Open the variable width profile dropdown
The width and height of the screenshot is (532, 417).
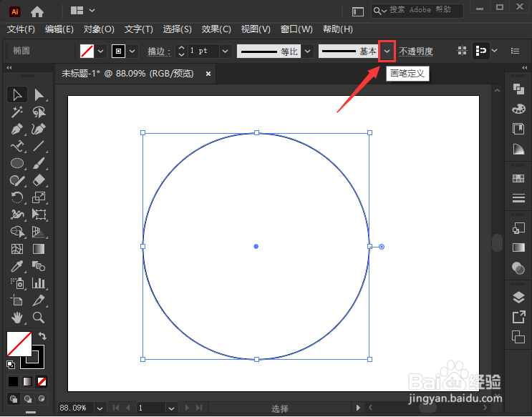[x=307, y=51]
